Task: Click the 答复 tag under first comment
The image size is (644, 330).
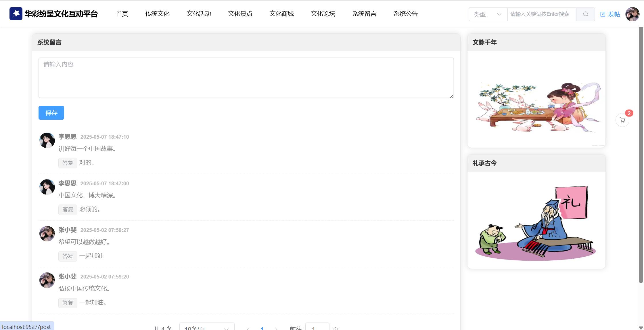Action: tap(68, 163)
